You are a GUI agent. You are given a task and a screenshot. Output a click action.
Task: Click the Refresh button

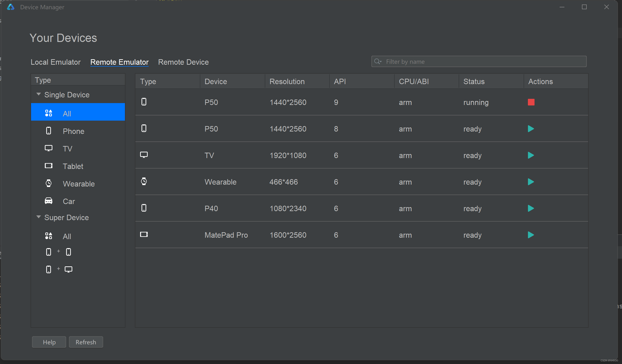pos(86,342)
